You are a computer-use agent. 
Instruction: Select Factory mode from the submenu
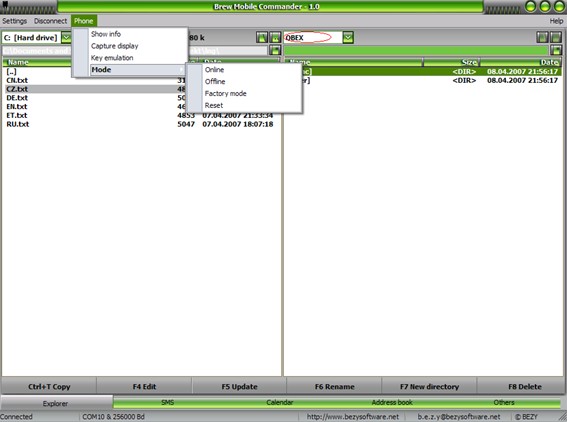pos(225,93)
